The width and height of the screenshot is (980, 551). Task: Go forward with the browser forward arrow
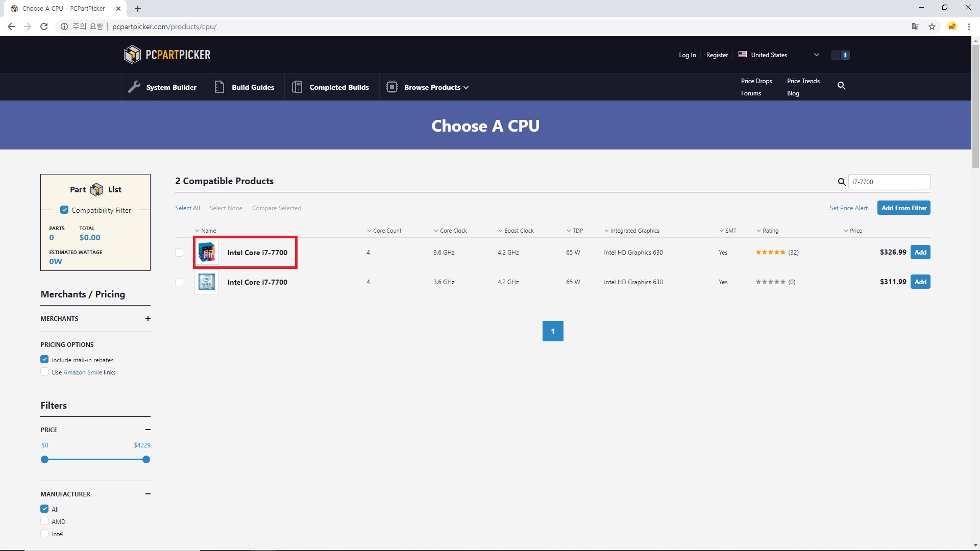pos(28,27)
